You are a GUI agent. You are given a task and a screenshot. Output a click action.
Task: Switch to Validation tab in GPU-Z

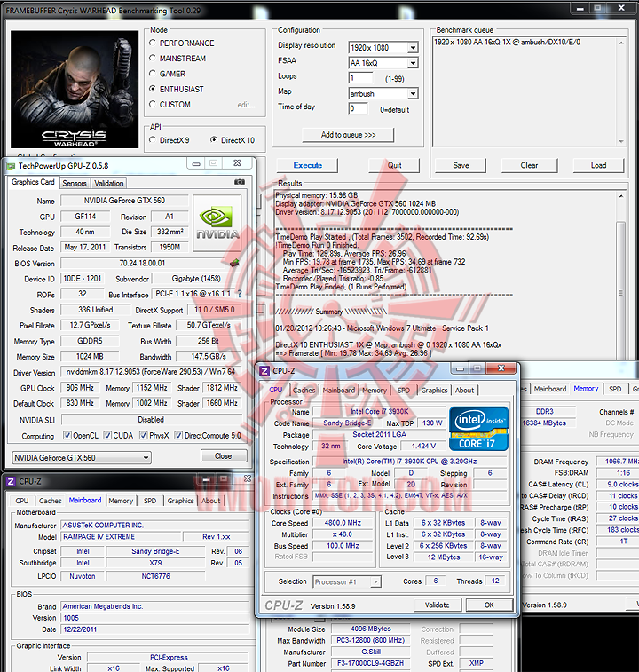(109, 183)
